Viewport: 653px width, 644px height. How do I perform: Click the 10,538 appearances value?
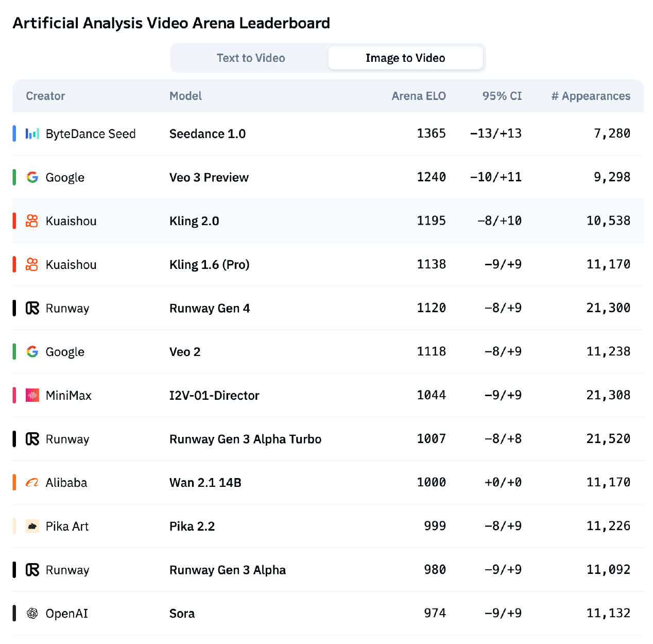[609, 221]
